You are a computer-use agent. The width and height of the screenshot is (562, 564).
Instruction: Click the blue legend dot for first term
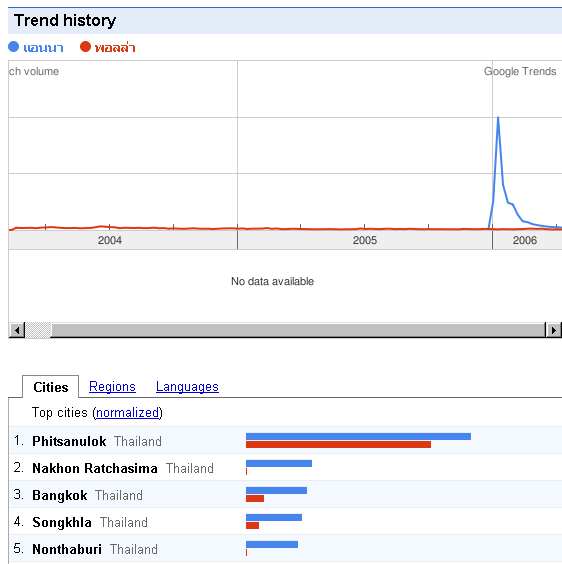tap(13, 47)
